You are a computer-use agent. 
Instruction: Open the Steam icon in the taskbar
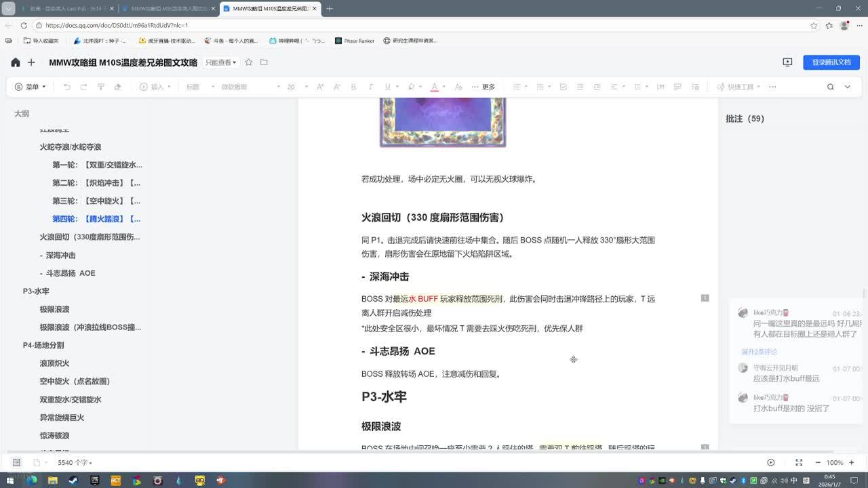coord(73,481)
